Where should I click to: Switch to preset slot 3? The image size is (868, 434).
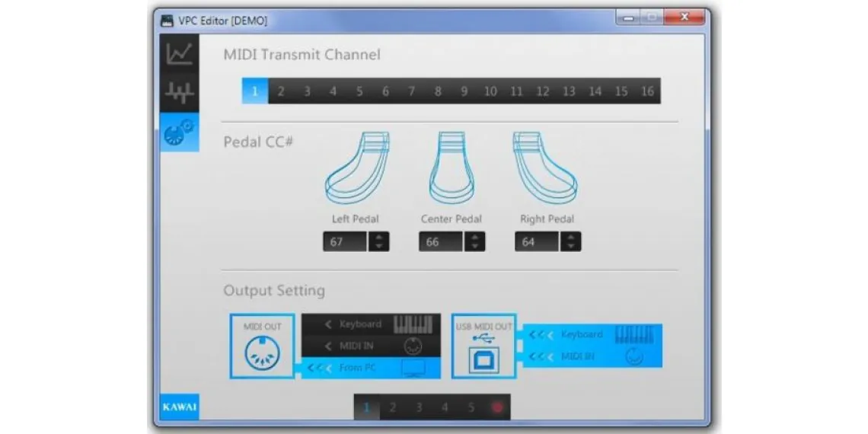(419, 407)
